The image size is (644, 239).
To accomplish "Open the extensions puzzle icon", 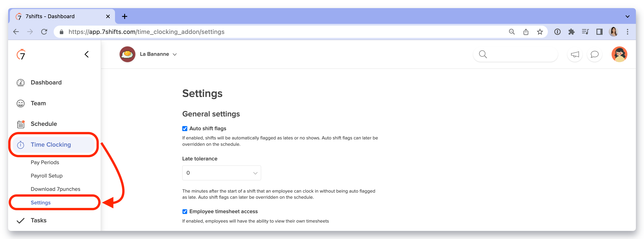I will pos(571,32).
